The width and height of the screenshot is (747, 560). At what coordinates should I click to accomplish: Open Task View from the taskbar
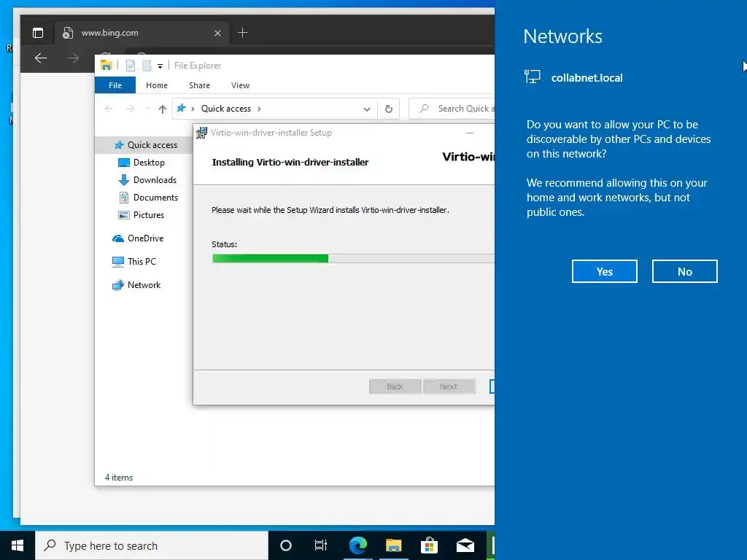click(x=321, y=545)
